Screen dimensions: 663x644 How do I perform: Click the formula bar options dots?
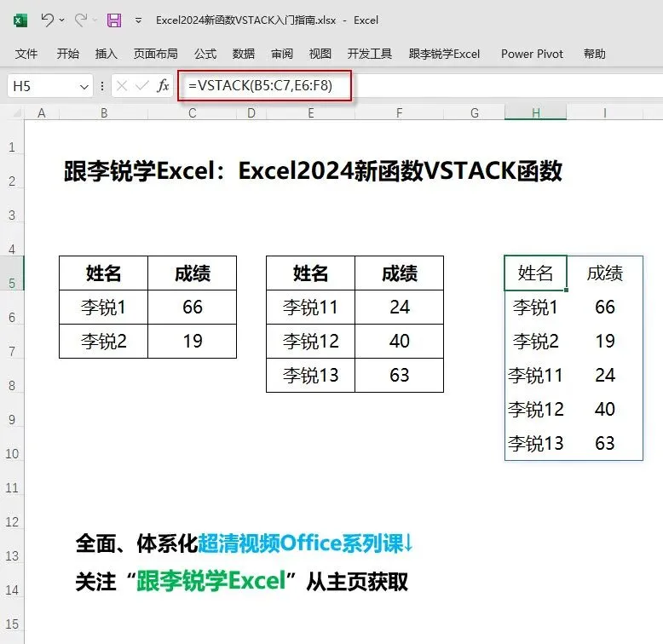(x=102, y=86)
